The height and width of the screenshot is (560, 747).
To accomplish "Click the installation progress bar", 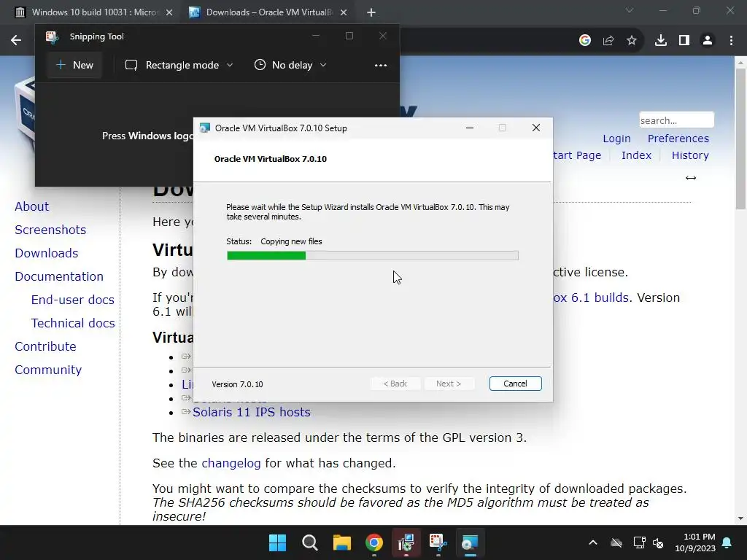I will (373, 256).
